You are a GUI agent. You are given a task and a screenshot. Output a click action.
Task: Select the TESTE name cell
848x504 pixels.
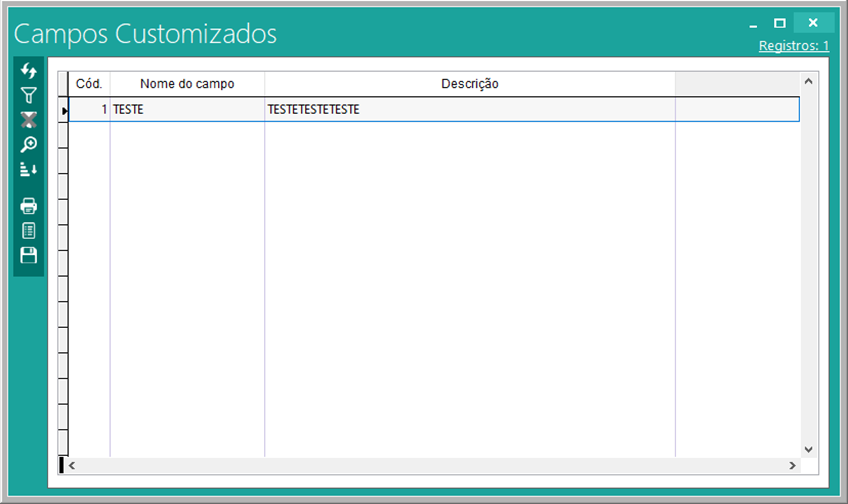187,110
